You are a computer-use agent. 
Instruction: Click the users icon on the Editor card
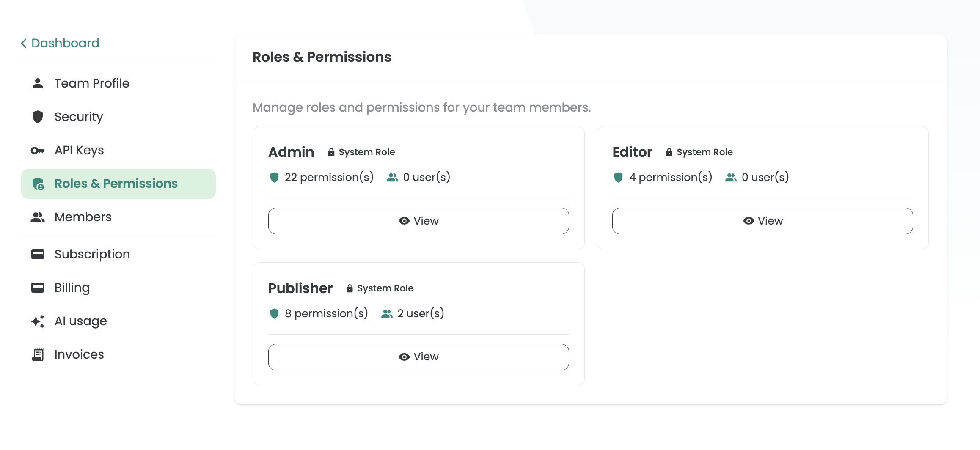(x=731, y=177)
